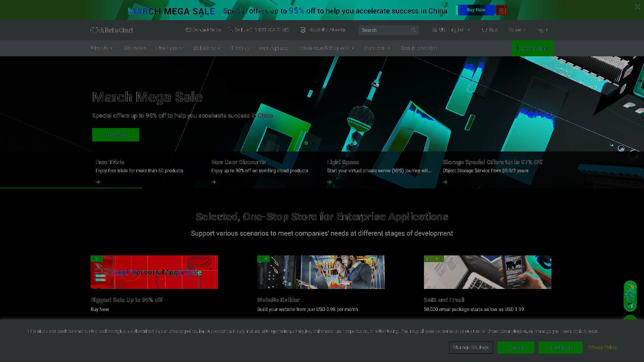Click the Log In link
644x362 pixels.
542,30
